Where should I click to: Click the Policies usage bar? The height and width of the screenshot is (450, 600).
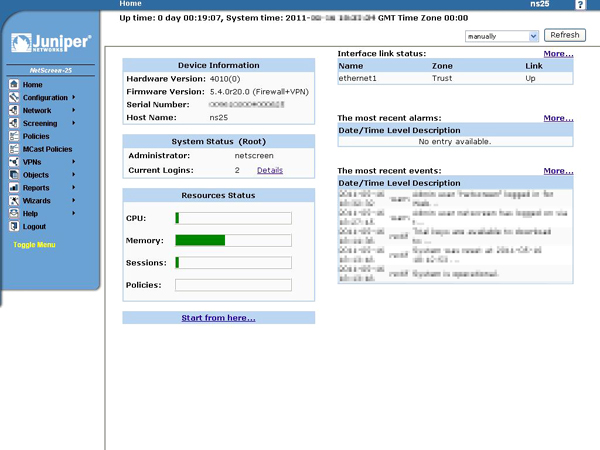point(233,285)
